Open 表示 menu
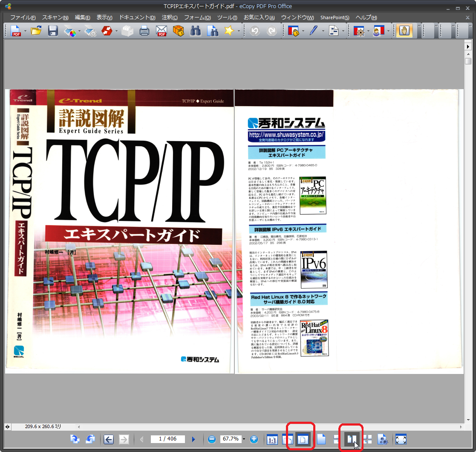This screenshot has width=476, height=452. click(x=104, y=17)
